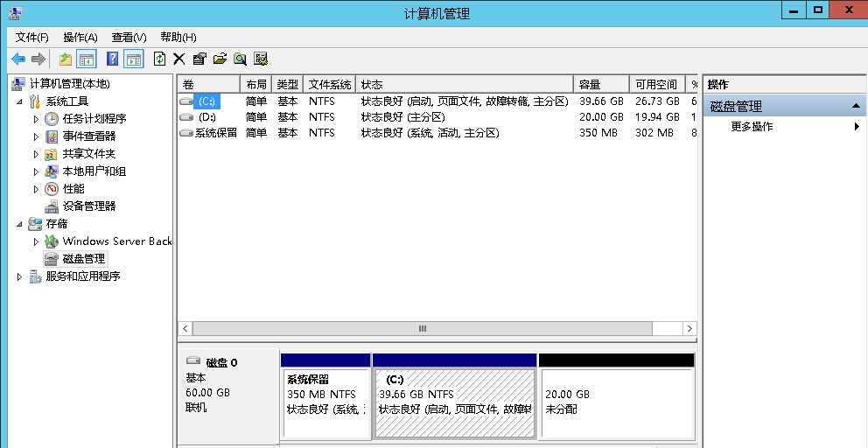Click the 容量 column header
Image resolution: width=868 pixels, height=448 pixels.
click(600, 85)
